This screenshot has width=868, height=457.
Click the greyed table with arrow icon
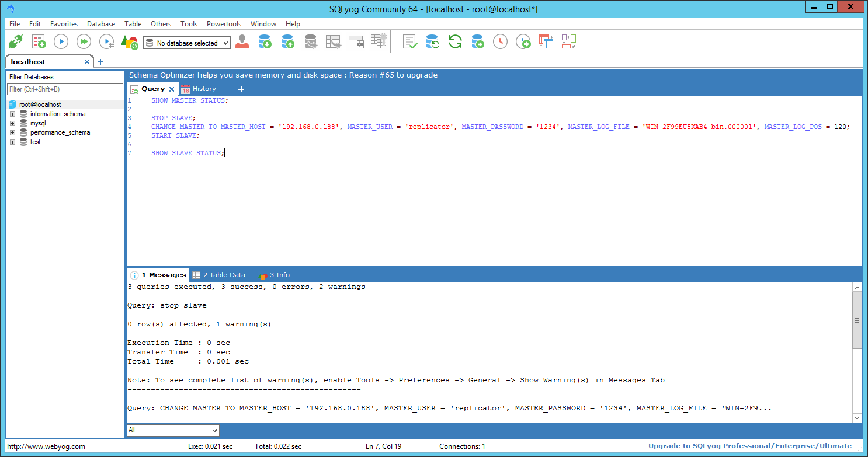[x=333, y=42]
